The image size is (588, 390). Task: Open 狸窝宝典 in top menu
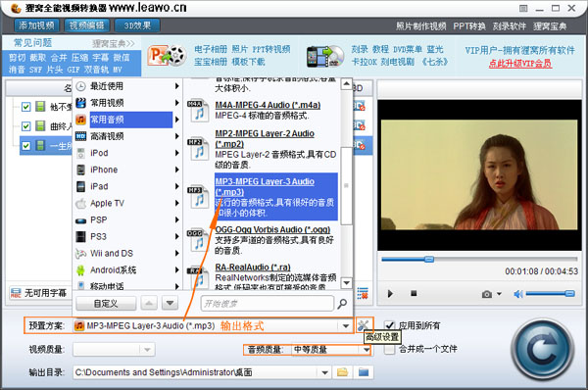(x=550, y=26)
